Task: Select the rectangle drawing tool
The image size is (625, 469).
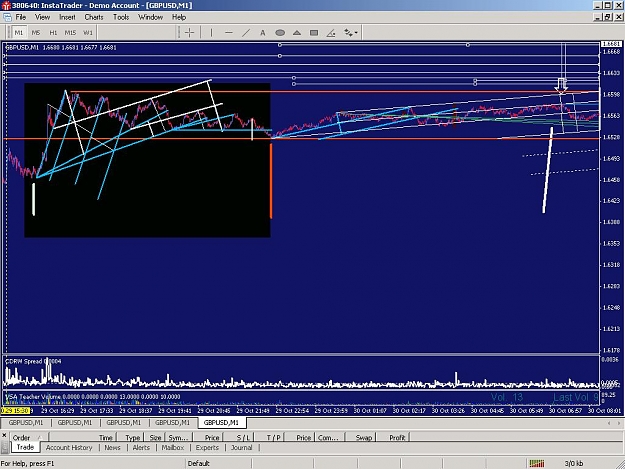Action: (314, 33)
